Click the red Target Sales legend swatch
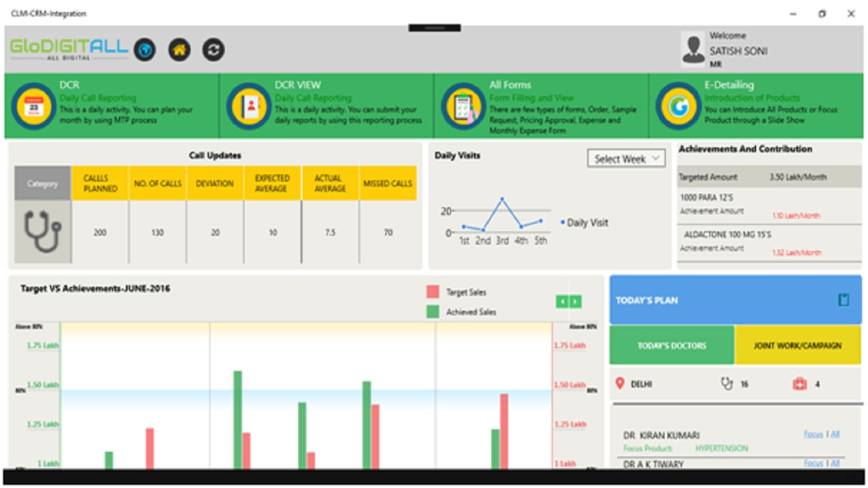Image resolution: width=868 pixels, height=488 pixels. point(433,292)
